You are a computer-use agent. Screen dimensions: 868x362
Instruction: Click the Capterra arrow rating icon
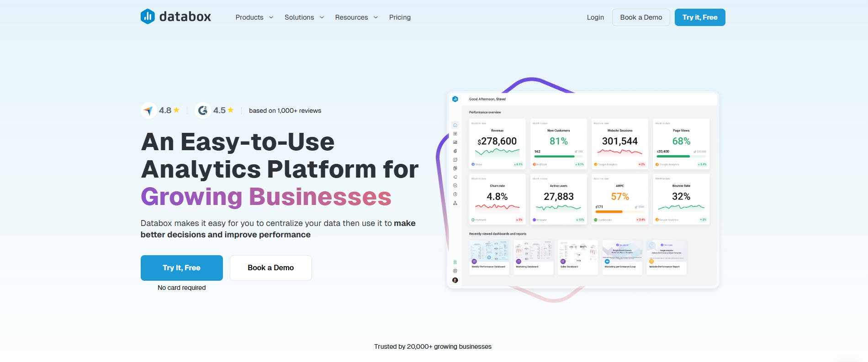(148, 110)
